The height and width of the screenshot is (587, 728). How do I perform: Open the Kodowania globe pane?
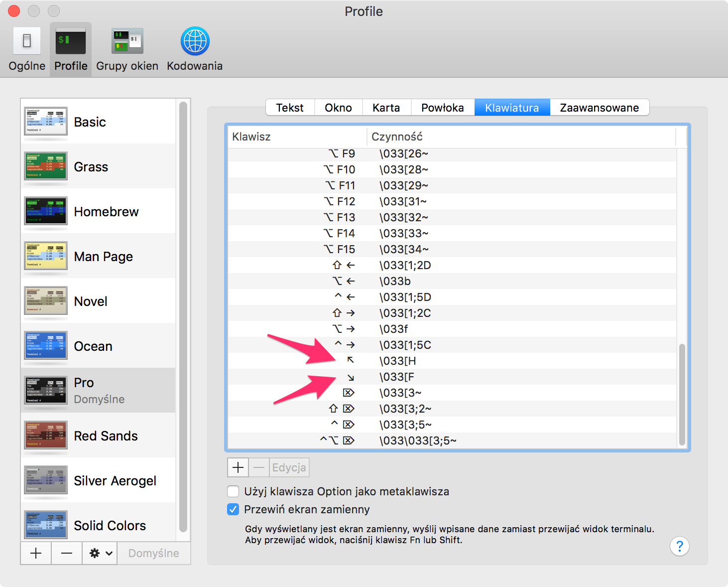coord(195,49)
